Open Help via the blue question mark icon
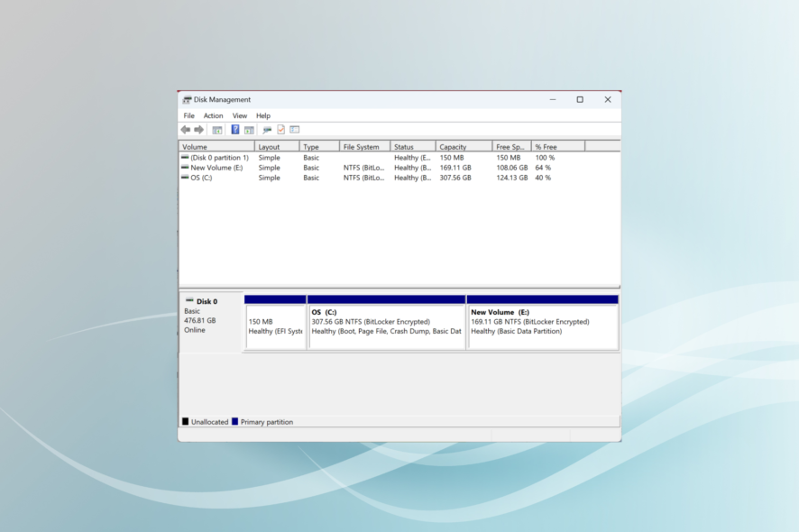Screen dimensions: 799x532 234,129
